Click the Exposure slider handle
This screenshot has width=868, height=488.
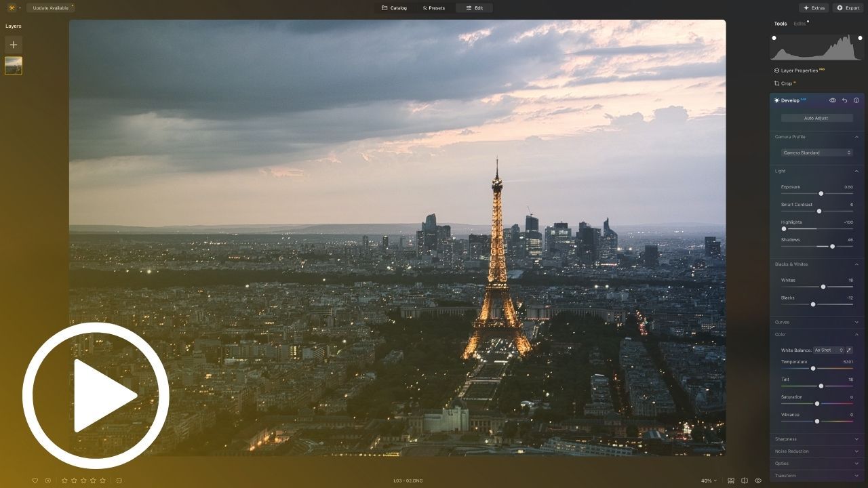click(x=821, y=194)
